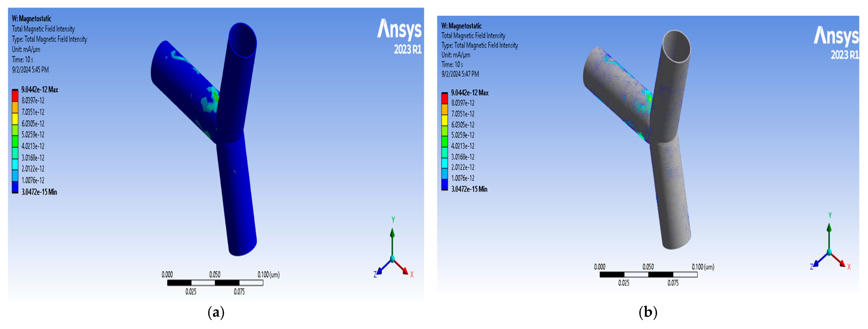This screenshot has height=329, width=868.
Task: Click the dark blue minimum swatch in left legend
Action: point(15,187)
